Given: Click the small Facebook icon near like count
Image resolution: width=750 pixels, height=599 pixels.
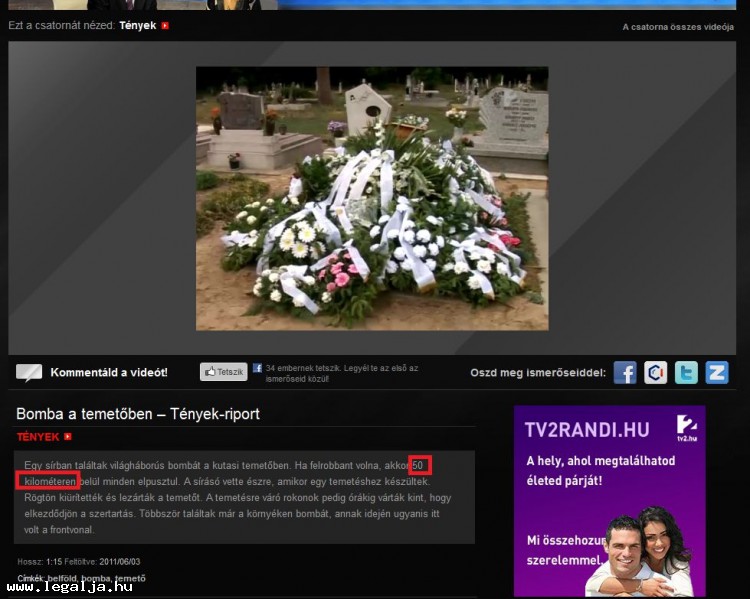Looking at the screenshot, I should click(257, 368).
